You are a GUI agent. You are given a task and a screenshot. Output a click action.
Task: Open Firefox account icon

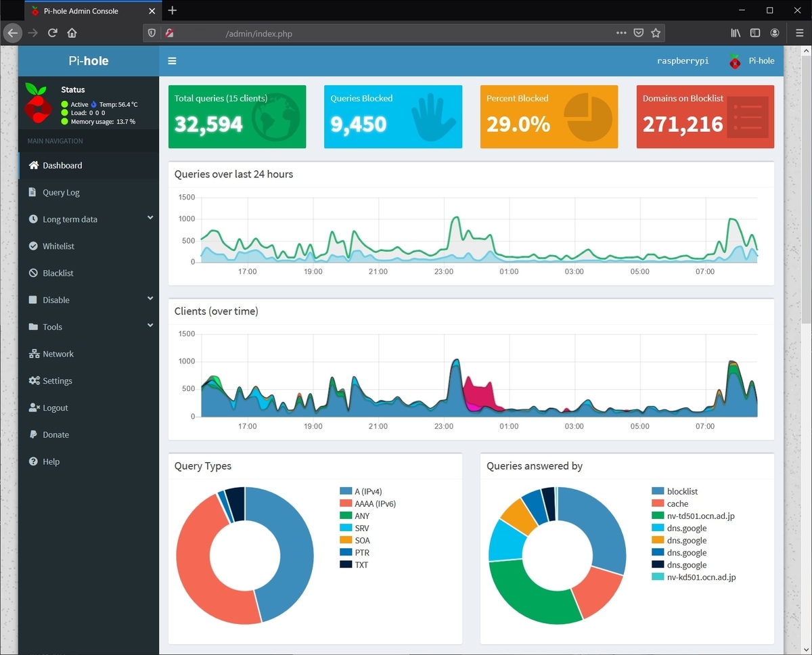(x=775, y=32)
